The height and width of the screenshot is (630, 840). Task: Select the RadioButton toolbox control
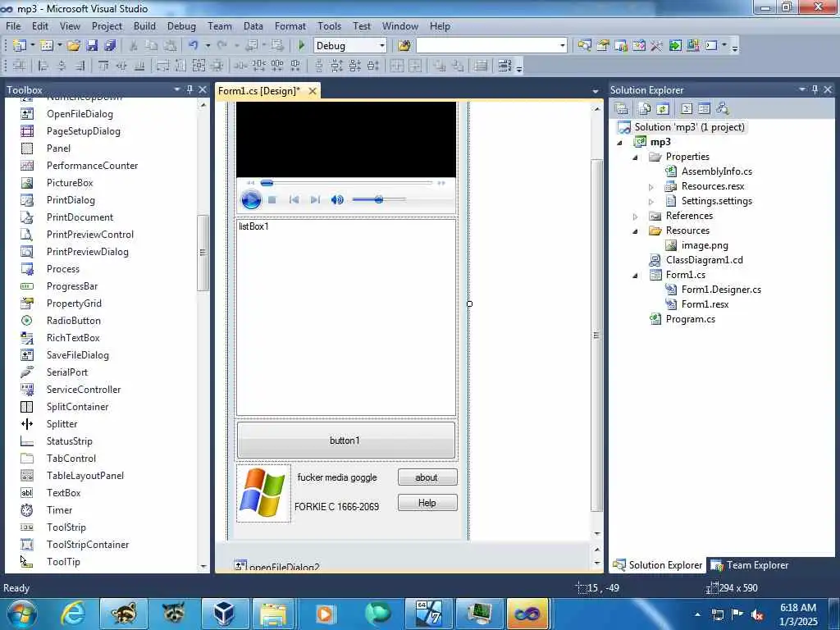tap(73, 321)
